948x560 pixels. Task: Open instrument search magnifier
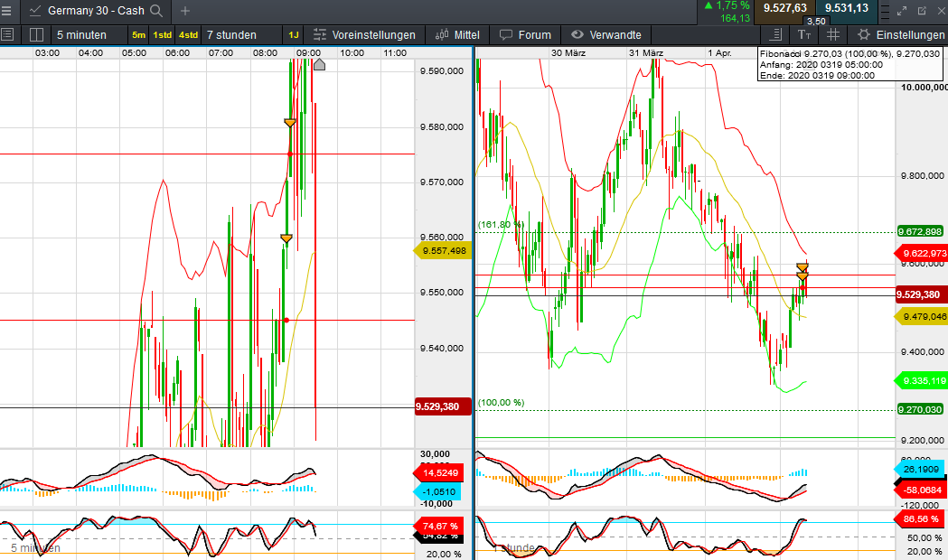coord(156,11)
